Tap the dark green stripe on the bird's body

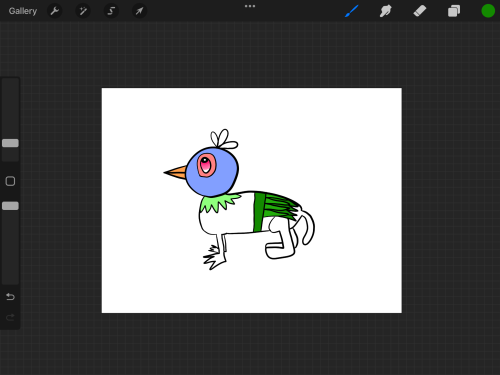click(259, 212)
